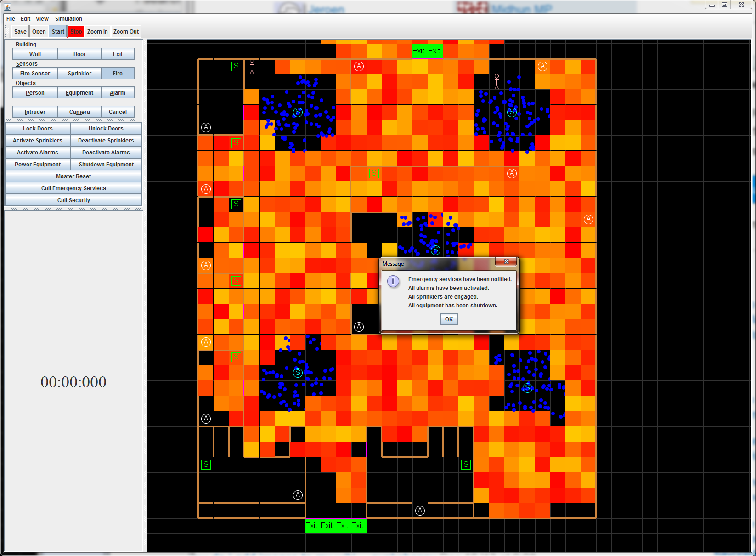
Task: Click the 00:00:000 timer text
Action: 73,382
